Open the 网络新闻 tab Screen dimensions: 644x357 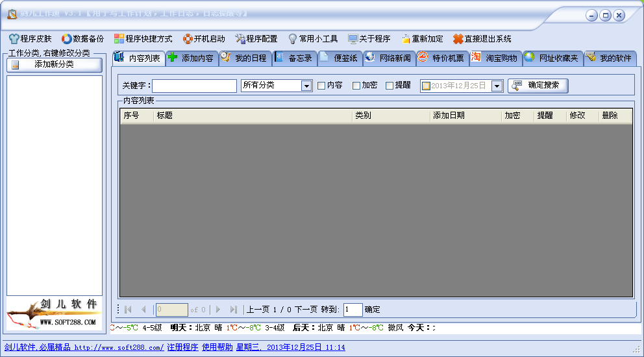tap(389, 58)
